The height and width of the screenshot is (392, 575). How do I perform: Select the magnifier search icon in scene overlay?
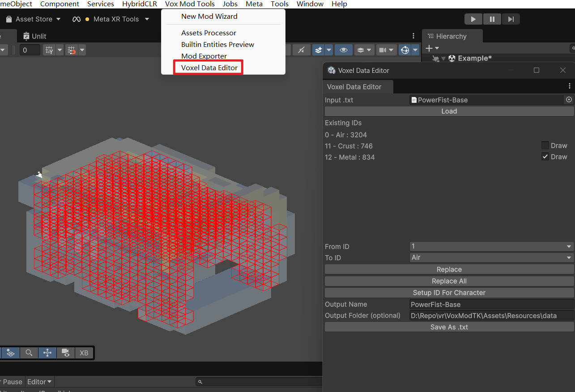(x=29, y=353)
